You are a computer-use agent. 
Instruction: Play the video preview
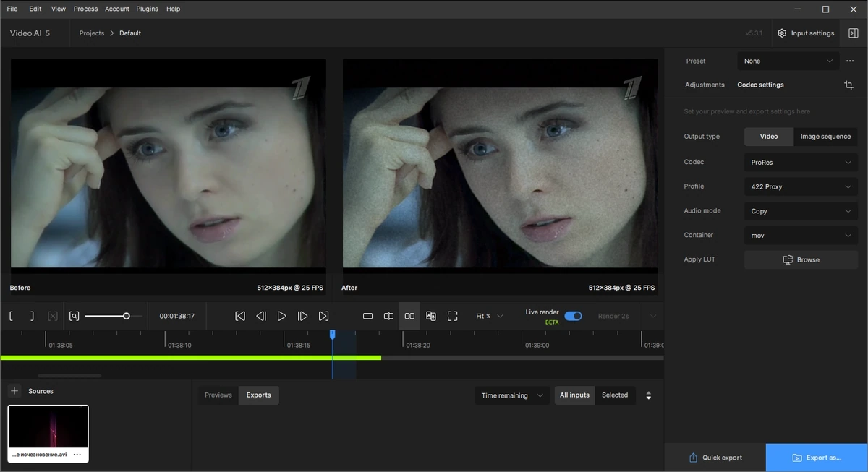tap(282, 316)
